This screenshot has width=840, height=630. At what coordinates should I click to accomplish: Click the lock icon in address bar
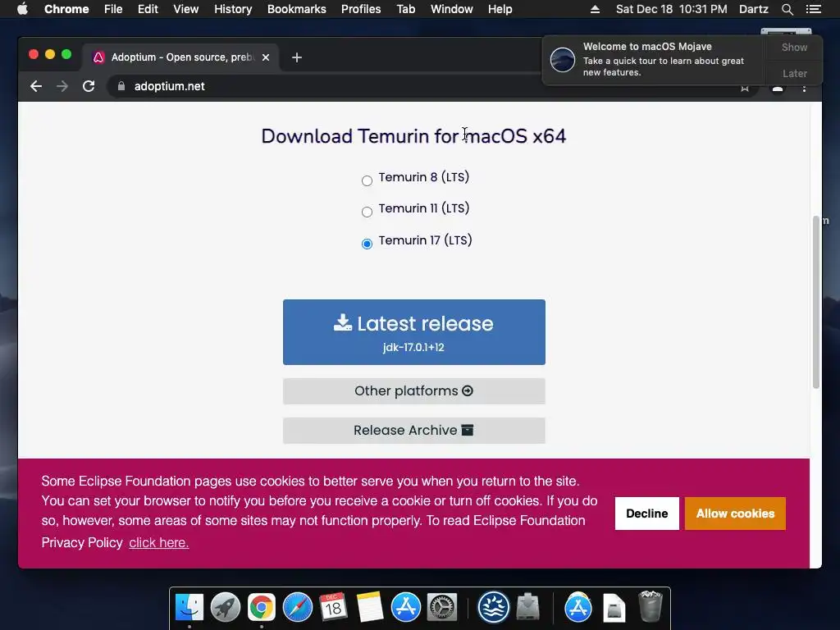(x=121, y=86)
